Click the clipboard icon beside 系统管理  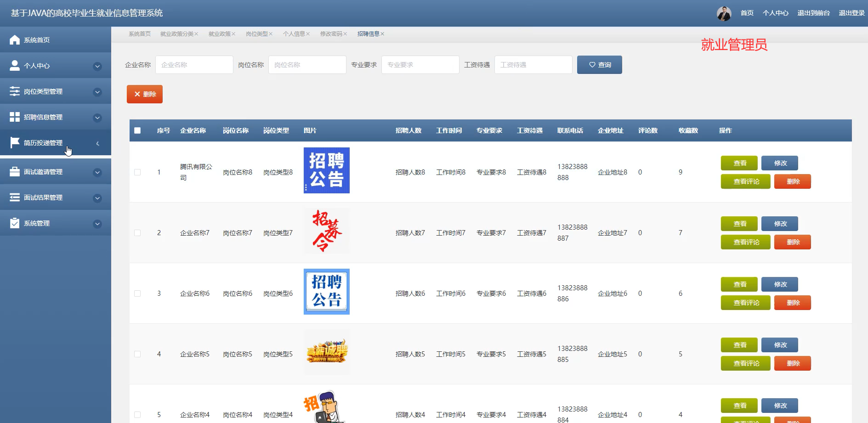pyautogui.click(x=15, y=223)
